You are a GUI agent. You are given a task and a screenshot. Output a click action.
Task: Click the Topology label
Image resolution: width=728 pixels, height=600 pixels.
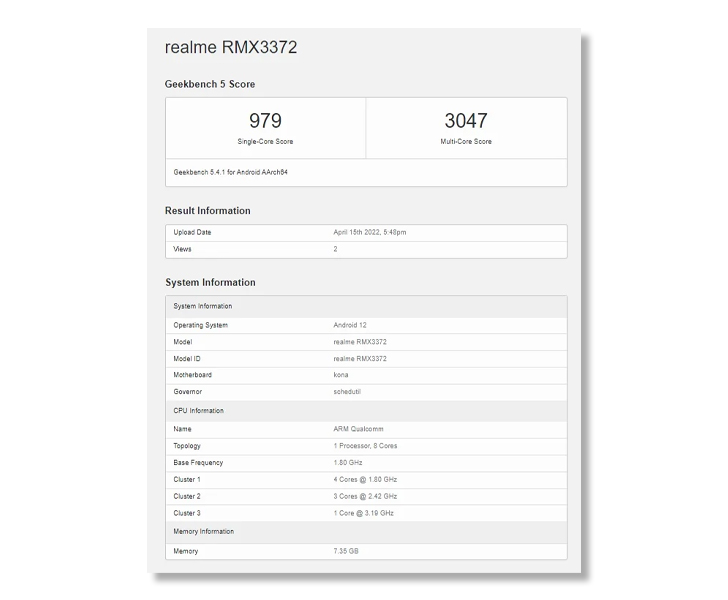coord(187,446)
